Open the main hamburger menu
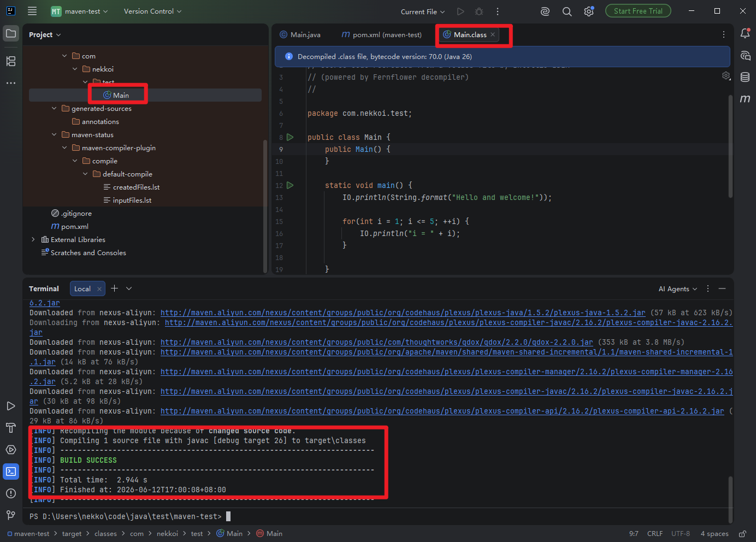756x542 pixels. point(32,11)
